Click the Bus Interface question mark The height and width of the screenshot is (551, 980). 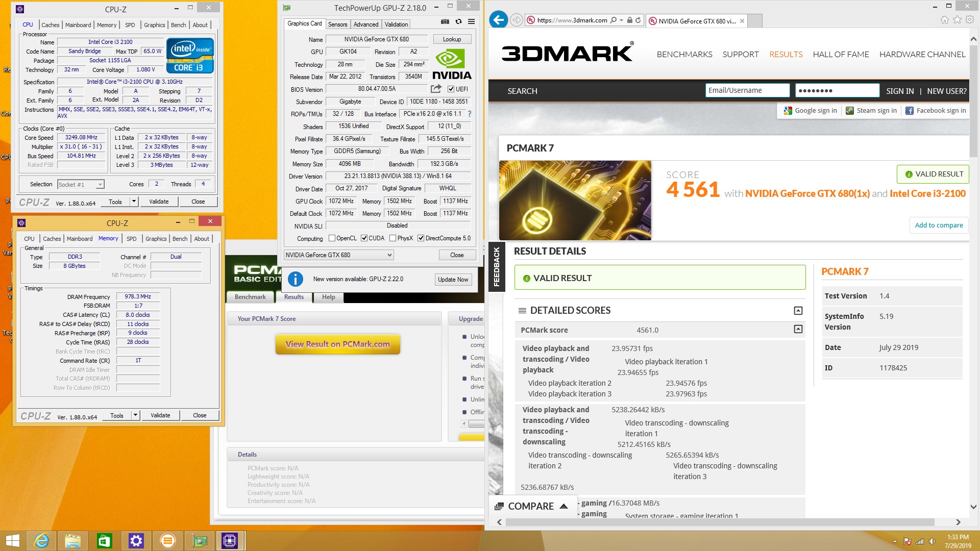coord(470,114)
